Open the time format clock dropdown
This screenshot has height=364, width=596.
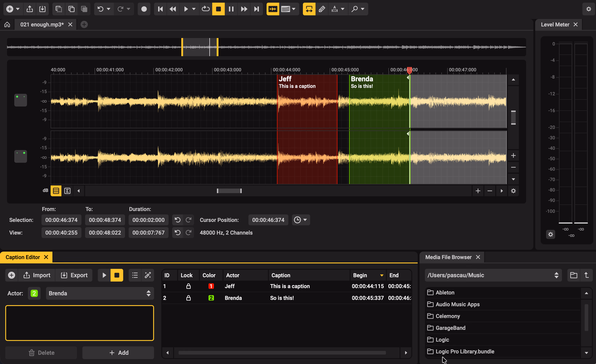301,220
